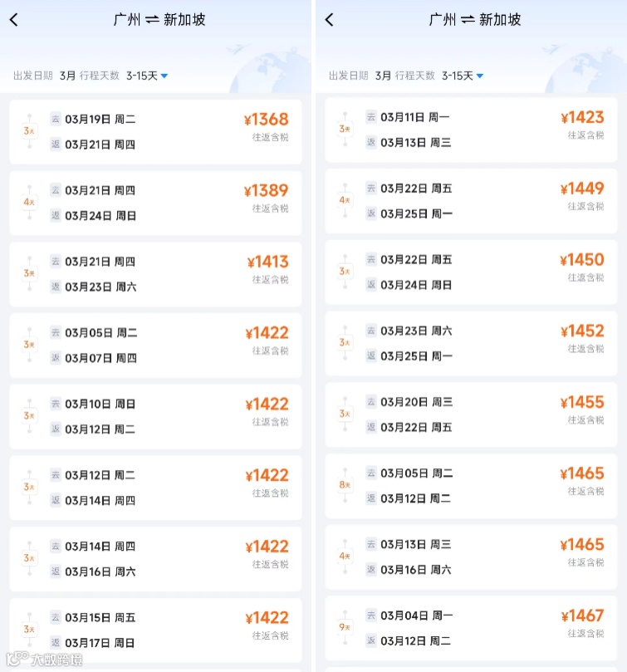
Task: Tap the back arrow in left screen
Action: tap(14, 20)
